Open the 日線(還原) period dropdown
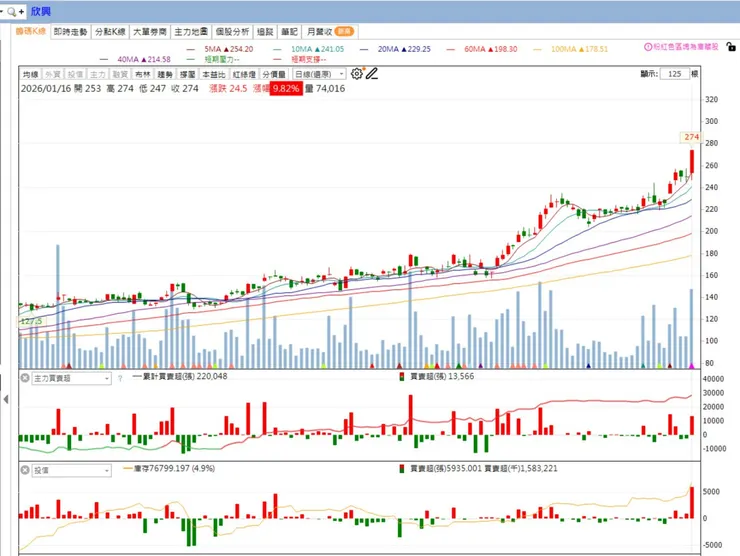This screenshot has height=556, width=740. pos(320,74)
